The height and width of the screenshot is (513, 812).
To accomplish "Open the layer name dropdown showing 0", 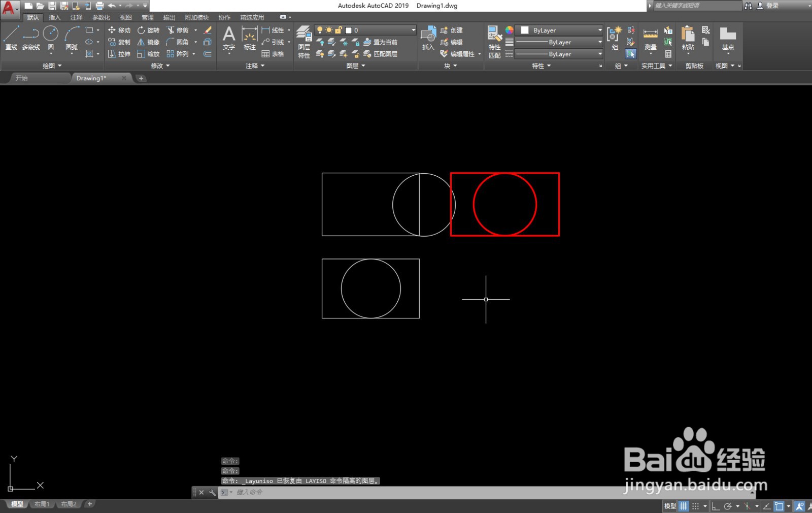I will pyautogui.click(x=365, y=30).
